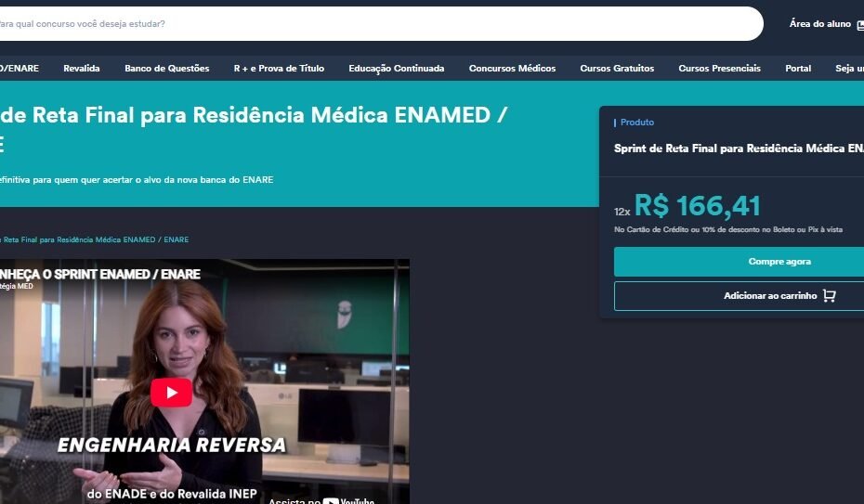Image resolution: width=864 pixels, height=504 pixels.
Task: Open the Portal menu item
Action: point(798,69)
